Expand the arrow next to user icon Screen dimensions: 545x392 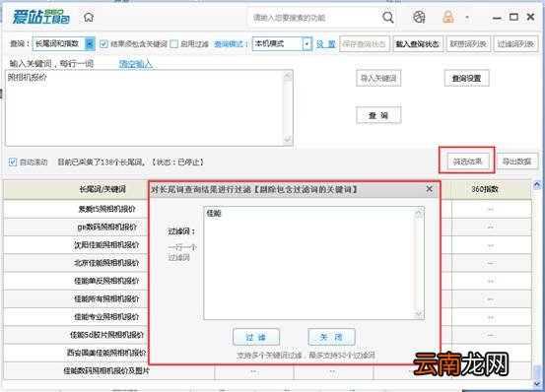pos(467,17)
